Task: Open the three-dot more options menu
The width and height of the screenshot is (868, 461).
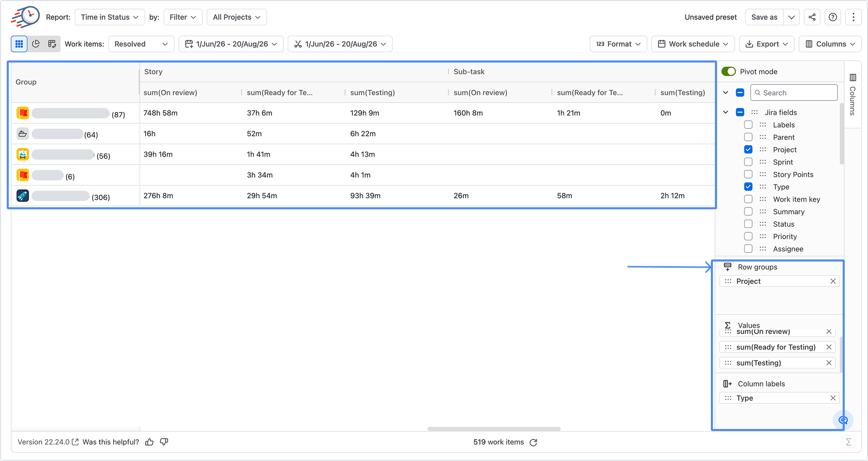Action: tap(854, 17)
